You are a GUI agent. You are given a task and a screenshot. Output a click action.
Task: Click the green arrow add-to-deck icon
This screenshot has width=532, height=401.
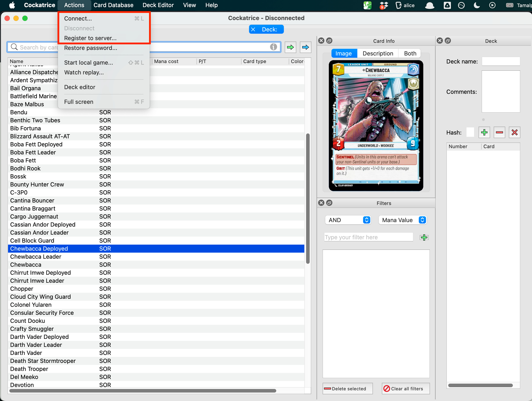(x=290, y=47)
